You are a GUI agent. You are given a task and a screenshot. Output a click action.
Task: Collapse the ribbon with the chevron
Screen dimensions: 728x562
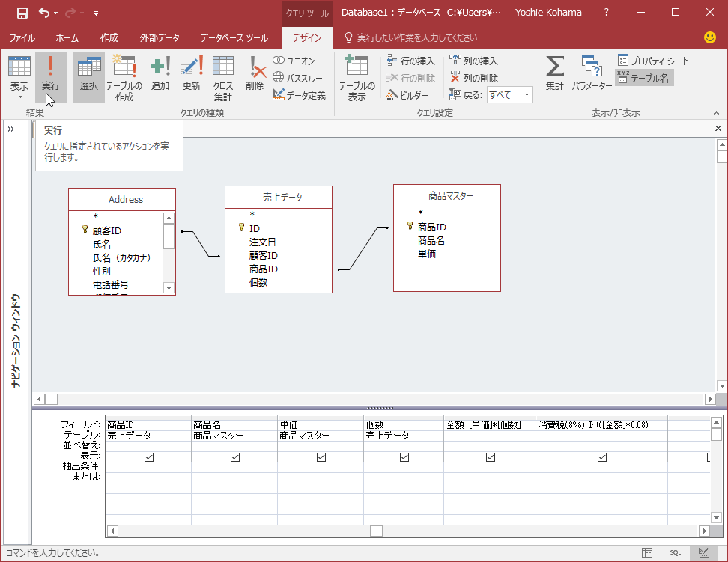[716, 113]
